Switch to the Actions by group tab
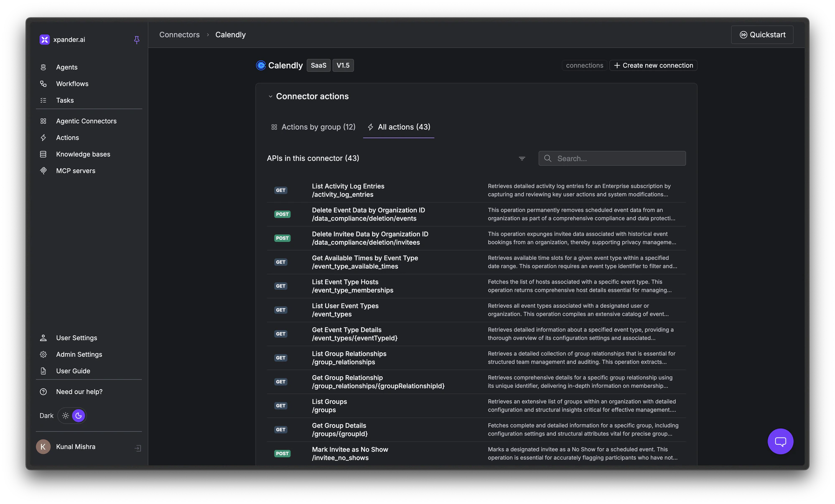This screenshot has width=835, height=504. coord(313,127)
